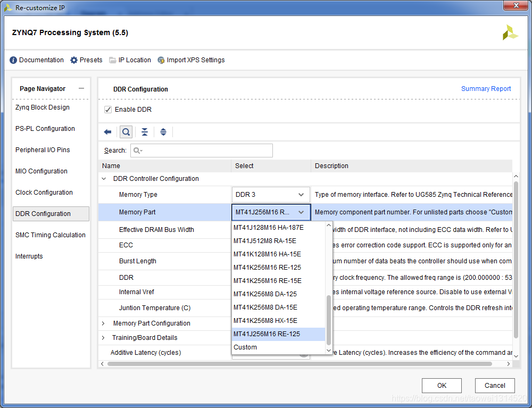
Task: Select MT41K128M16 HA-15E from list
Action: point(279,254)
